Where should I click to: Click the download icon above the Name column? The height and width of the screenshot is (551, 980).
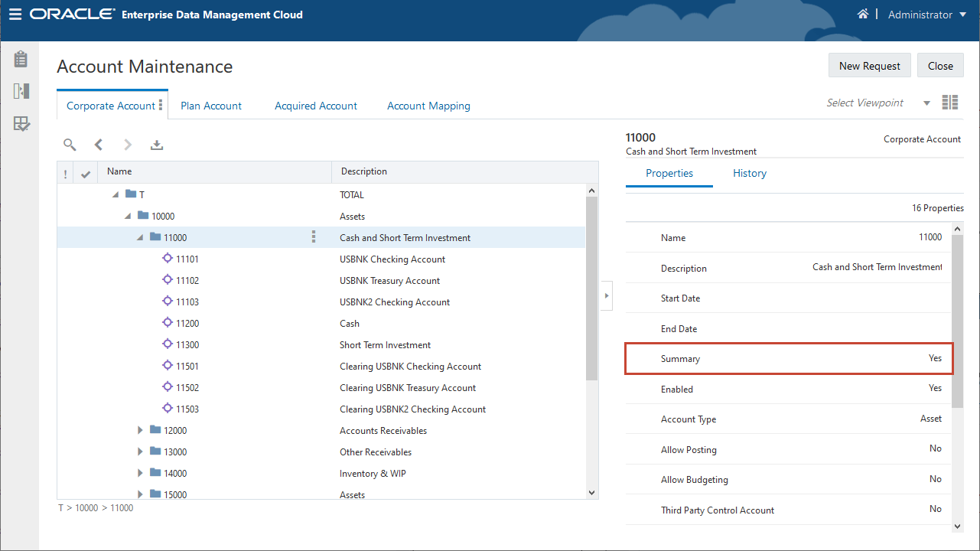(x=156, y=144)
